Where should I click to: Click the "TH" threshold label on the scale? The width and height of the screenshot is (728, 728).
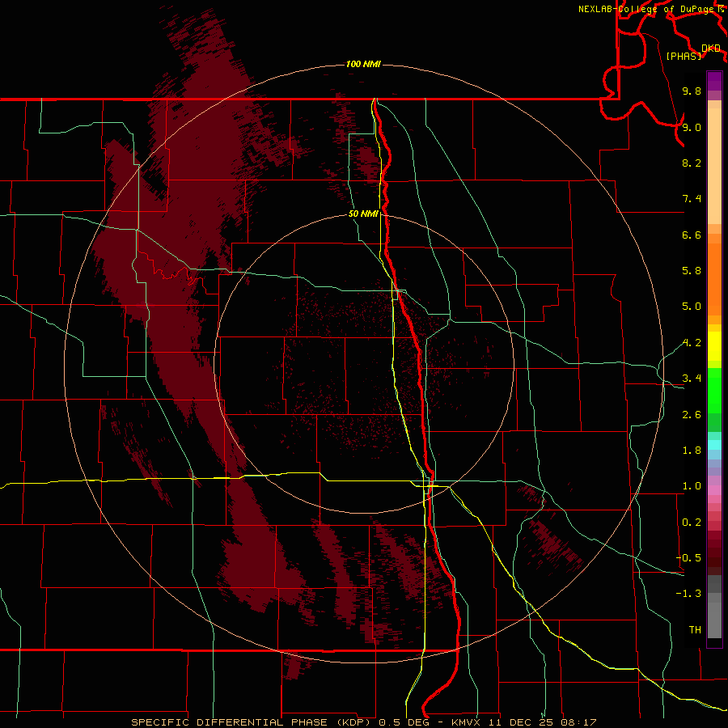(x=695, y=630)
